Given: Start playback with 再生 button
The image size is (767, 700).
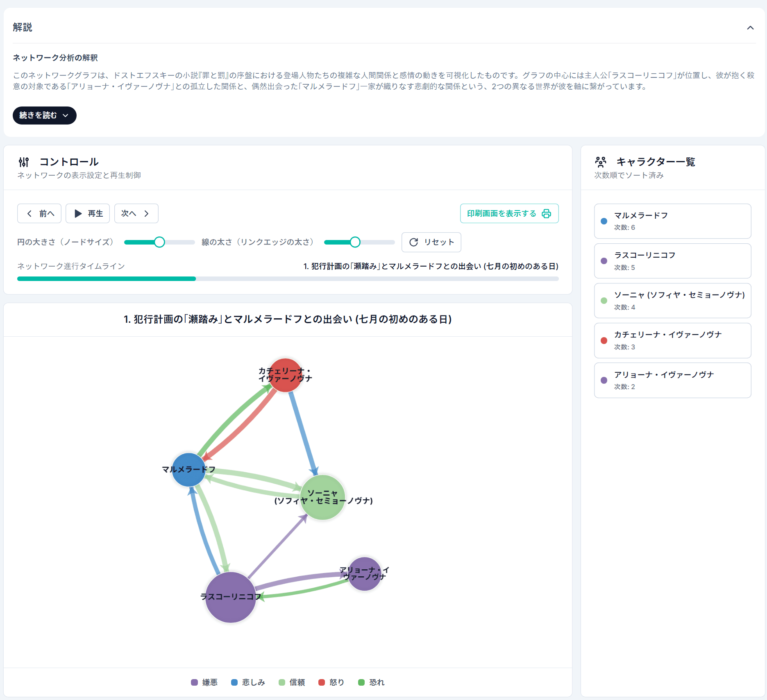Looking at the screenshot, I should point(88,213).
